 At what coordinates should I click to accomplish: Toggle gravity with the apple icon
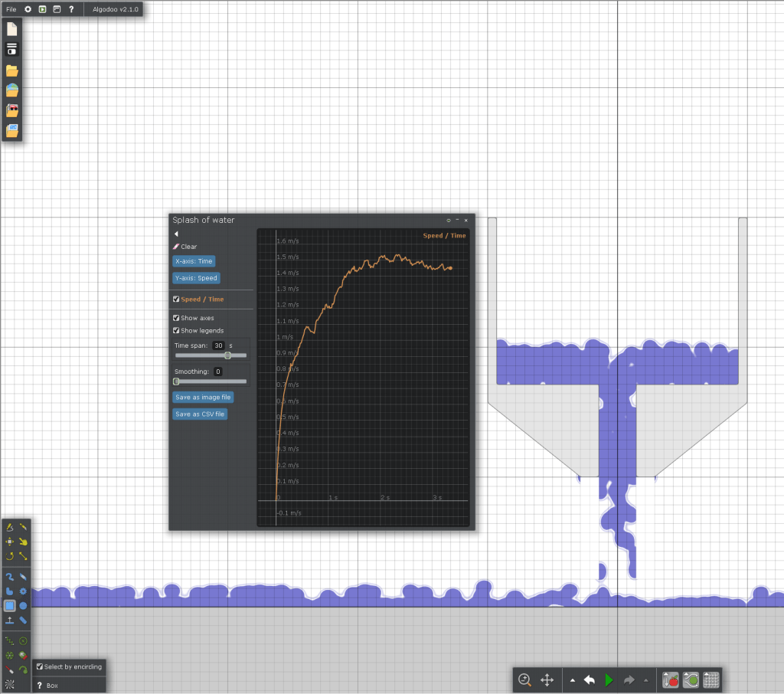[x=671, y=679]
